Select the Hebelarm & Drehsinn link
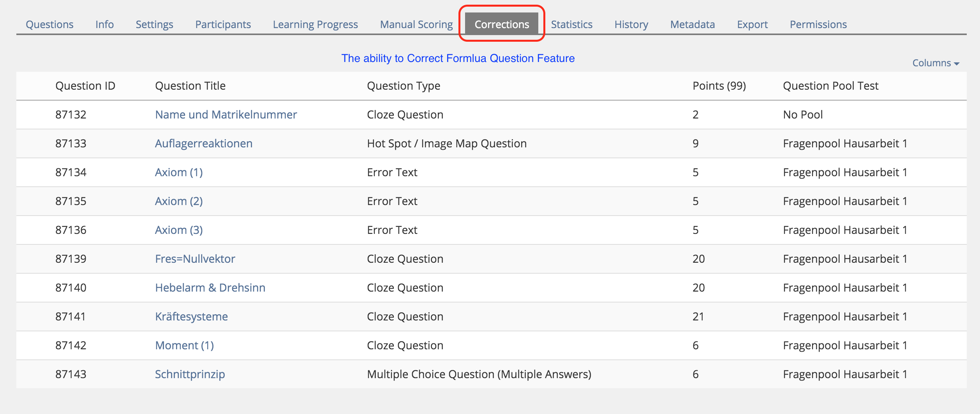Viewport: 980px width, 414px height. pyautogui.click(x=210, y=288)
